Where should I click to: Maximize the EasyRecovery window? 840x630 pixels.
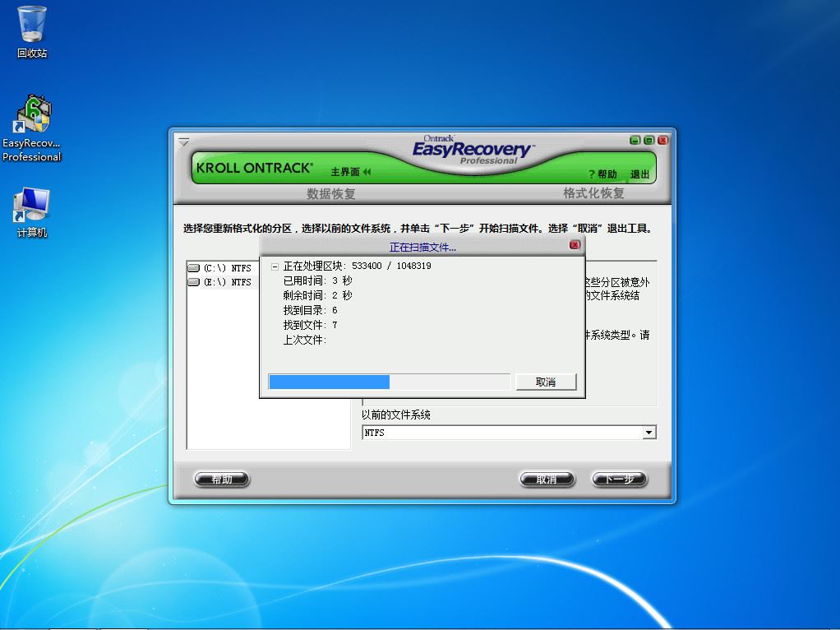(648, 140)
